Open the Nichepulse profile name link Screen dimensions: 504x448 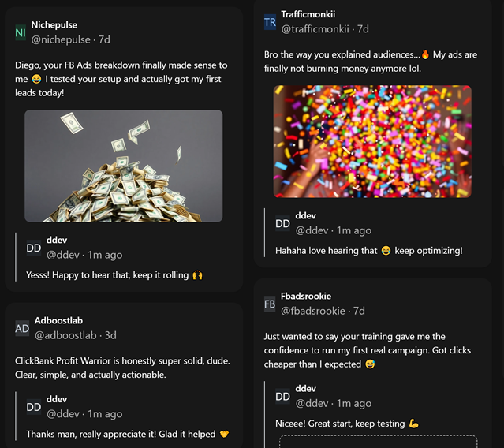pos(54,25)
